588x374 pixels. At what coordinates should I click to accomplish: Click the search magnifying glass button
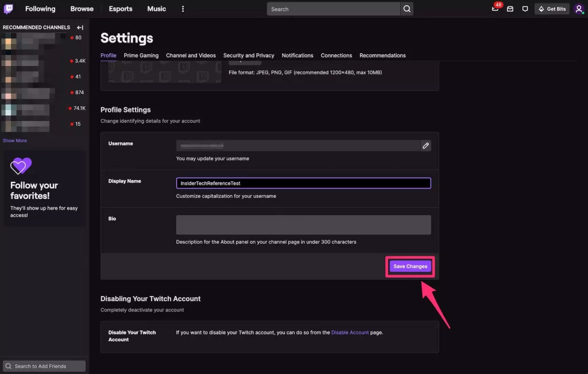point(407,9)
